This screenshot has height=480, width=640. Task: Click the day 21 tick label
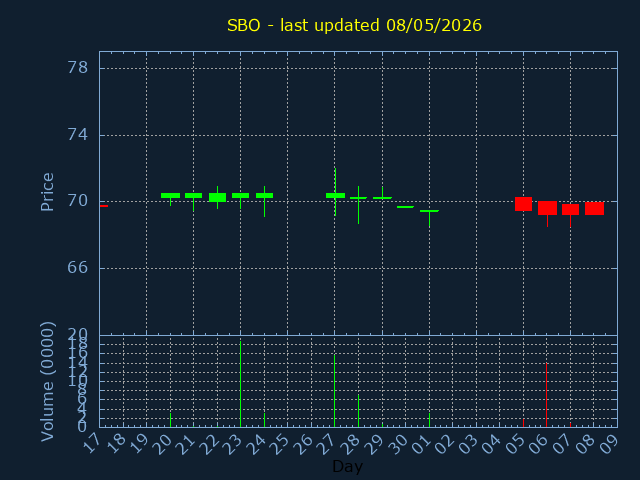click(x=186, y=443)
